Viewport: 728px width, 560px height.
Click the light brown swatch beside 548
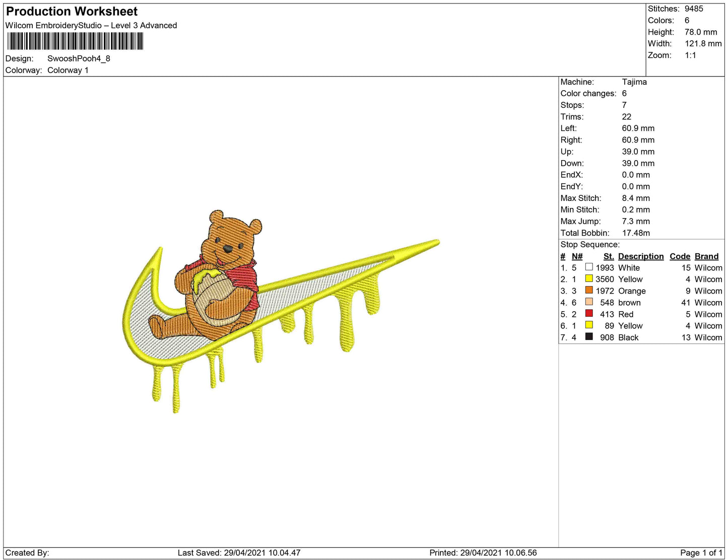pyautogui.click(x=588, y=302)
